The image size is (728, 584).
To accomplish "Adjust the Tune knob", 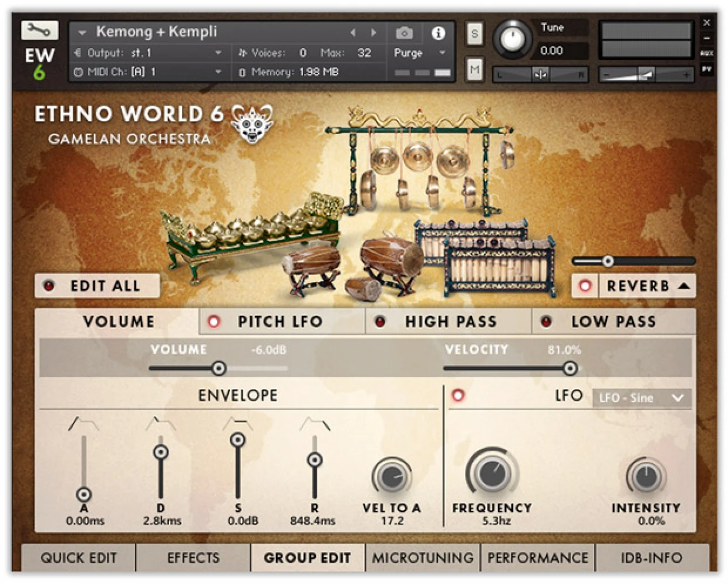I will pyautogui.click(x=512, y=39).
